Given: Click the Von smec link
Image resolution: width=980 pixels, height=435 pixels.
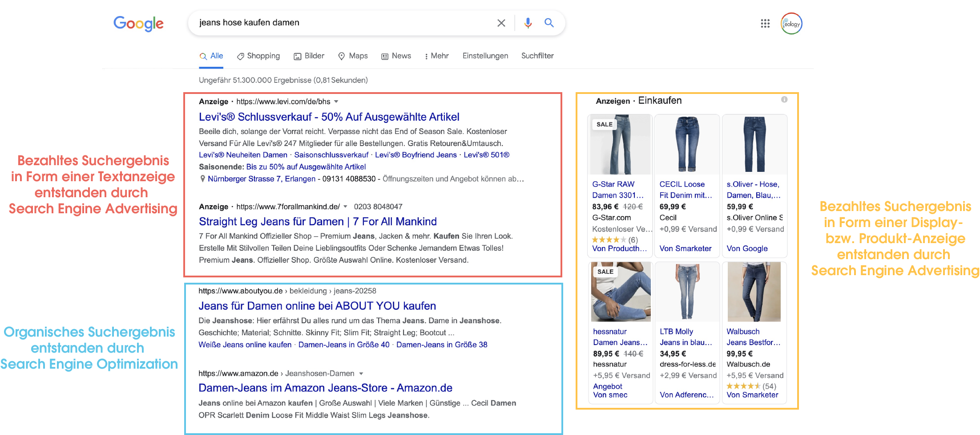Looking at the screenshot, I should pyautogui.click(x=610, y=395).
